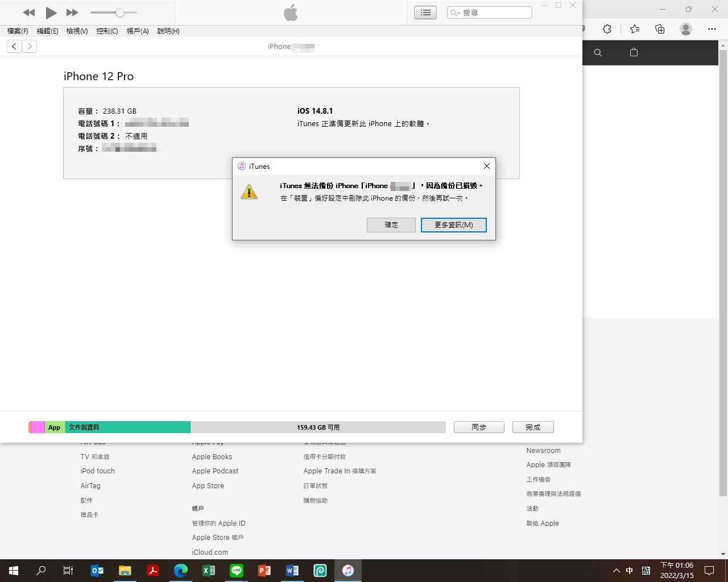The height and width of the screenshot is (582, 728).
Task: Click the iTunes search field
Action: coord(490,13)
